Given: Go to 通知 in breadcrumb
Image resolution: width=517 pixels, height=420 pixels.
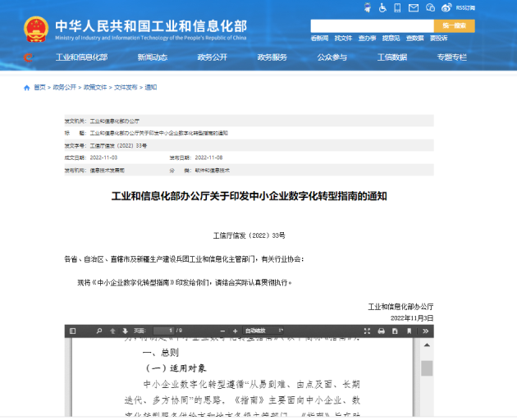Looking at the screenshot, I should pyautogui.click(x=151, y=87).
